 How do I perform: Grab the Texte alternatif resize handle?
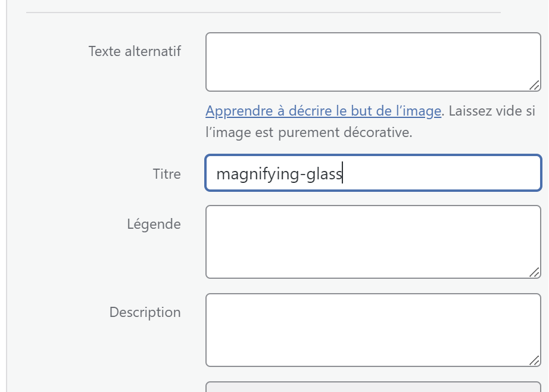click(534, 85)
